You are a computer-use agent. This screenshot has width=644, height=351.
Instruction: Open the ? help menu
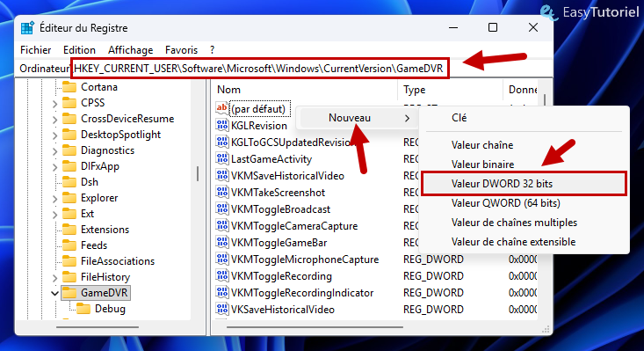click(x=212, y=50)
